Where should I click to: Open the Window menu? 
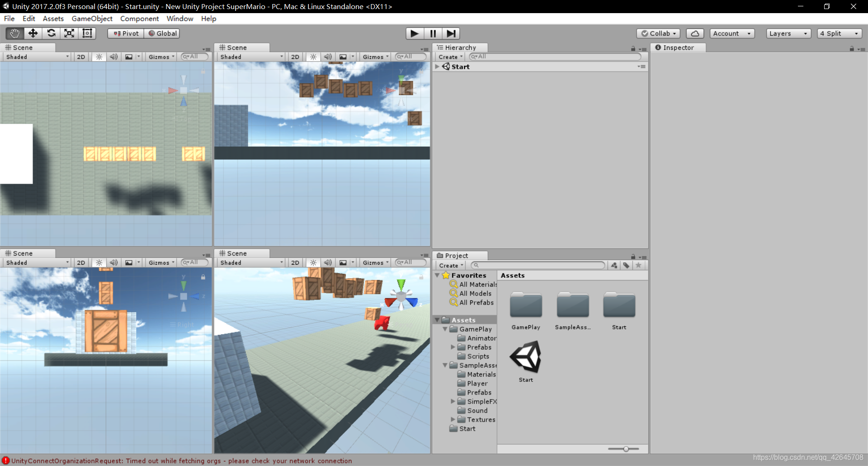tap(180, 19)
